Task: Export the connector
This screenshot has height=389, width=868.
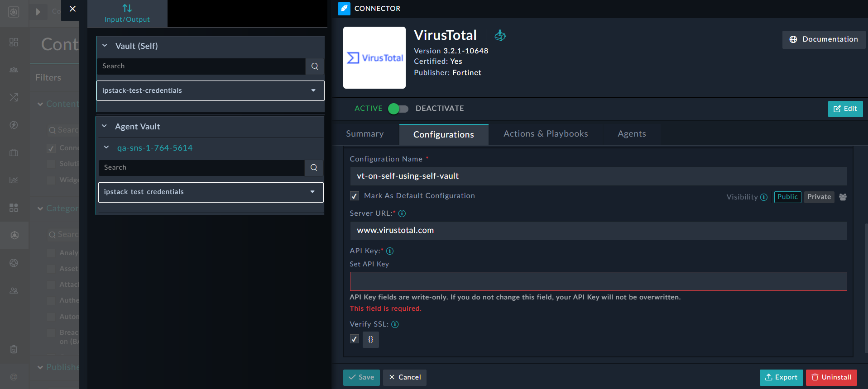Action: click(782, 378)
